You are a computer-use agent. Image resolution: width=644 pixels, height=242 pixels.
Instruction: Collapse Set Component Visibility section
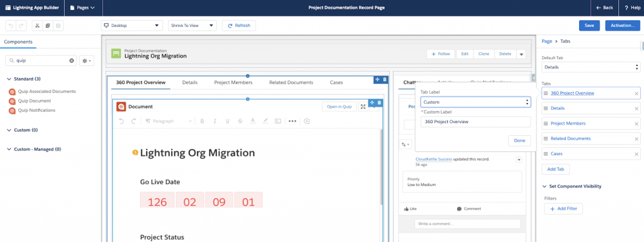[572, 186]
